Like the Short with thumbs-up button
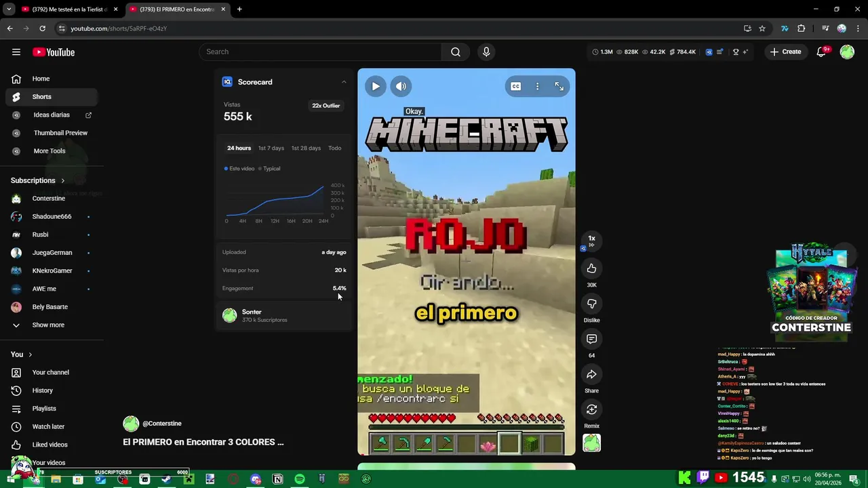The image size is (868, 488). (591, 268)
